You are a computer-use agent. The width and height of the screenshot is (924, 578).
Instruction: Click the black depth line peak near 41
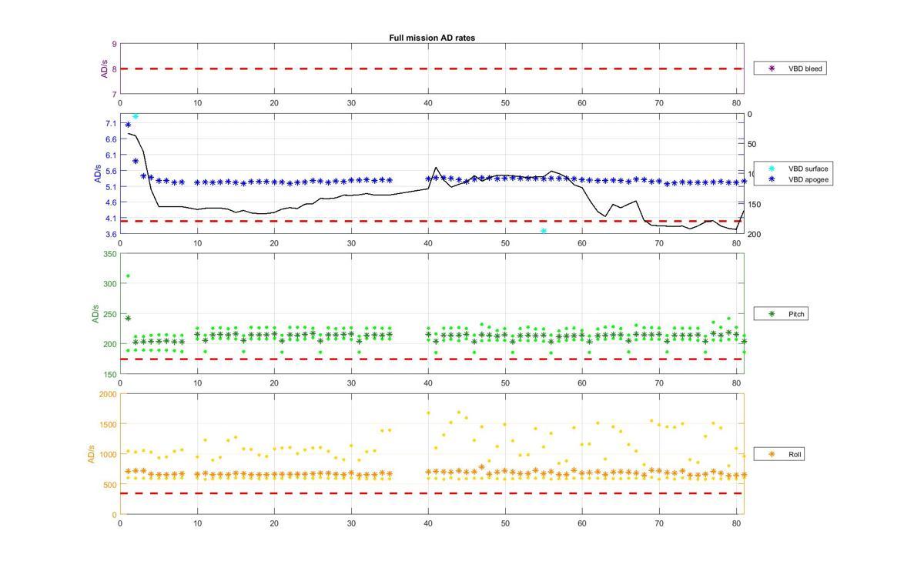pos(436,167)
